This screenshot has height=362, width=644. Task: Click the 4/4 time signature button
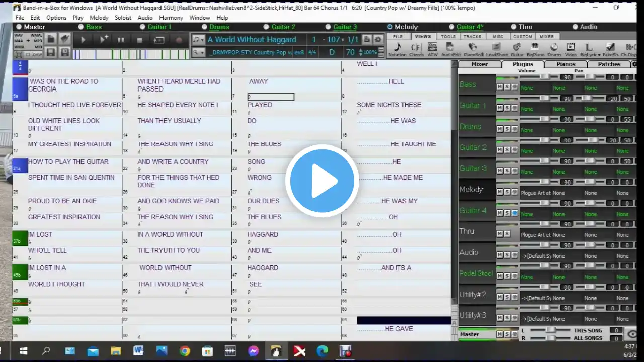point(312,52)
